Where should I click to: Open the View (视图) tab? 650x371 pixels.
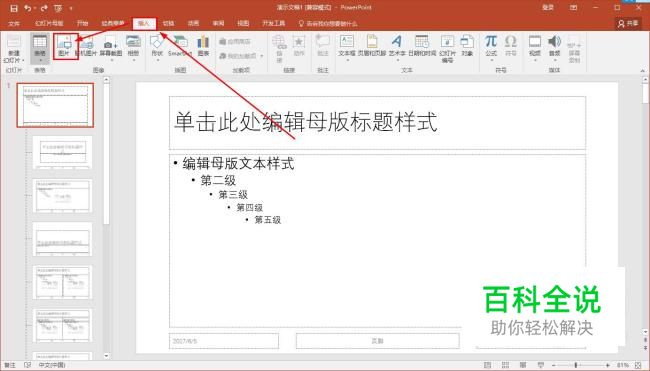point(243,24)
